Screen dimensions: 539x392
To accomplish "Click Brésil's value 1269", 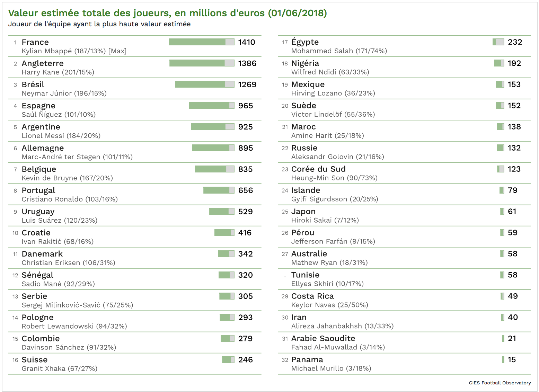I will 247,84.
